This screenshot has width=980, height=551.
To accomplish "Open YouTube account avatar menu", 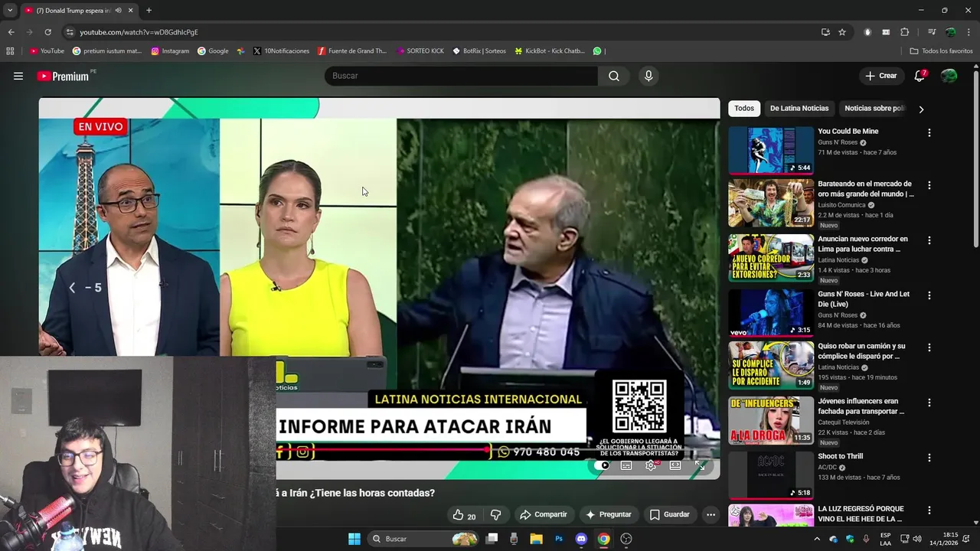I will point(949,76).
